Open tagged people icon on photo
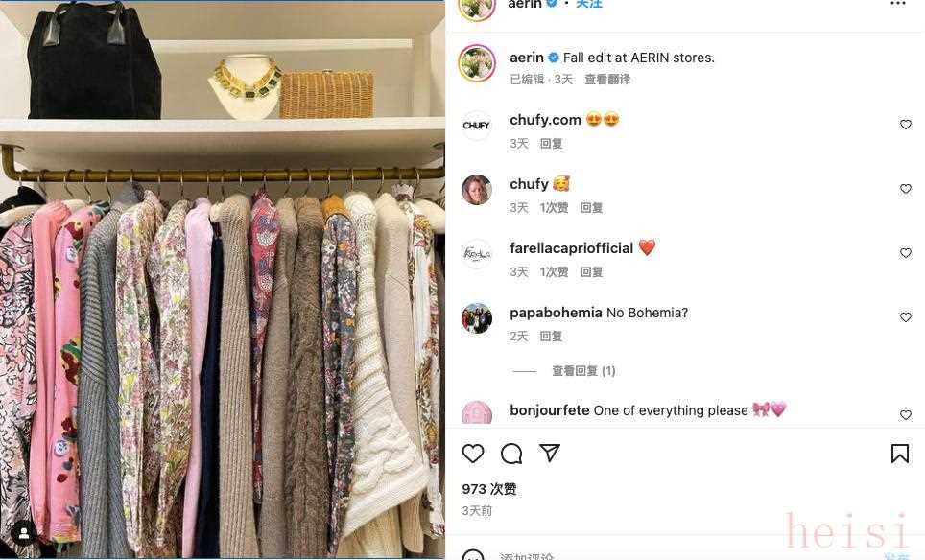The width and height of the screenshot is (925, 560). pos(24,533)
